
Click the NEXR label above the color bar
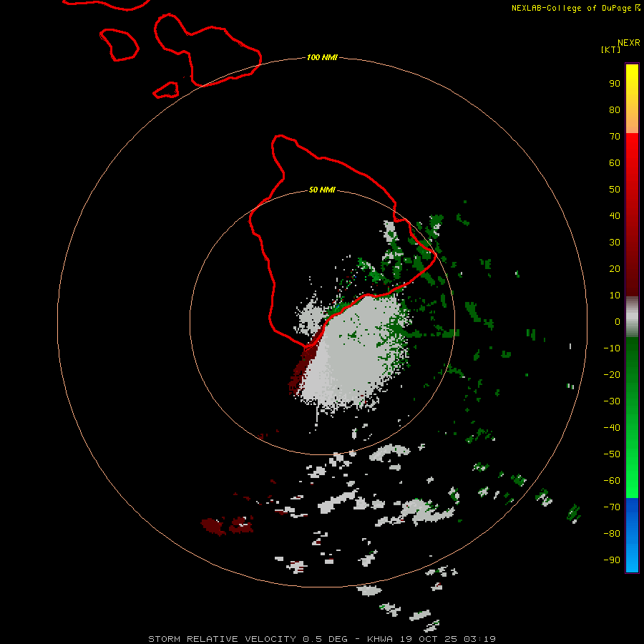click(x=629, y=43)
